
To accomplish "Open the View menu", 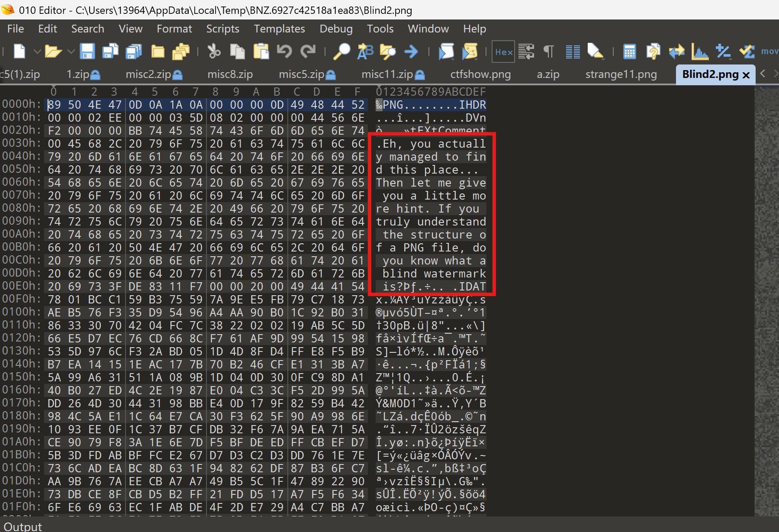I will pos(130,29).
